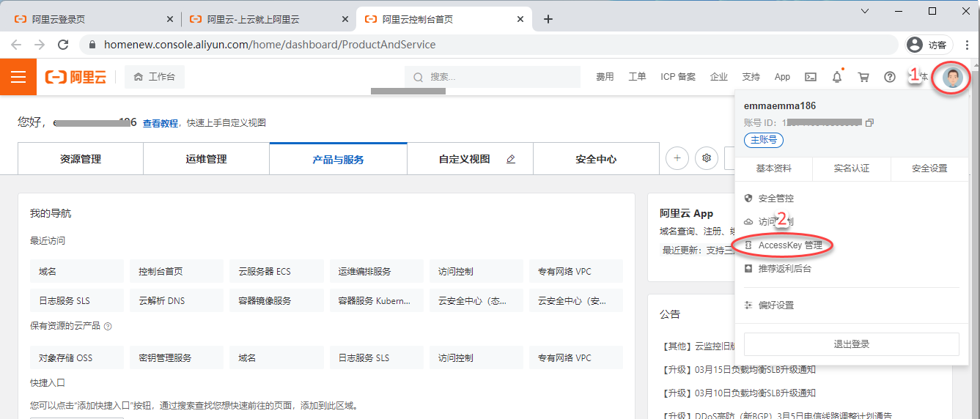Open the notifications bell
The width and height of the screenshot is (980, 419).
point(837,77)
